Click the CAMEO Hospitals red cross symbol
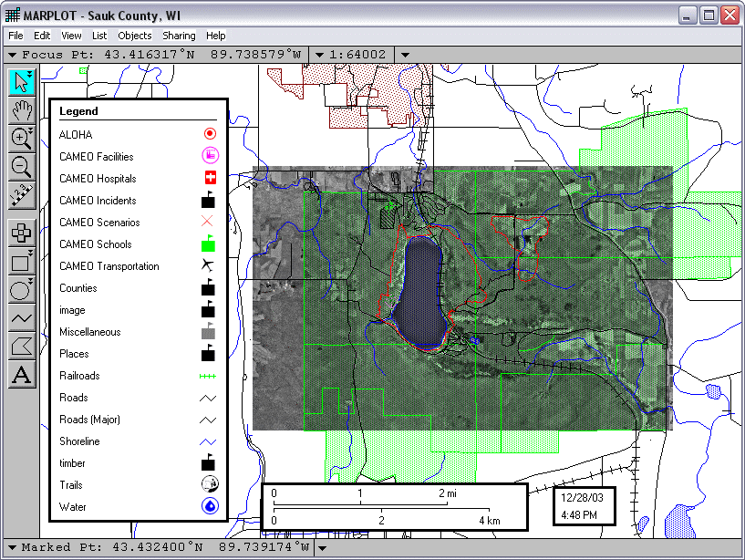The width and height of the screenshot is (745, 560). click(x=210, y=178)
